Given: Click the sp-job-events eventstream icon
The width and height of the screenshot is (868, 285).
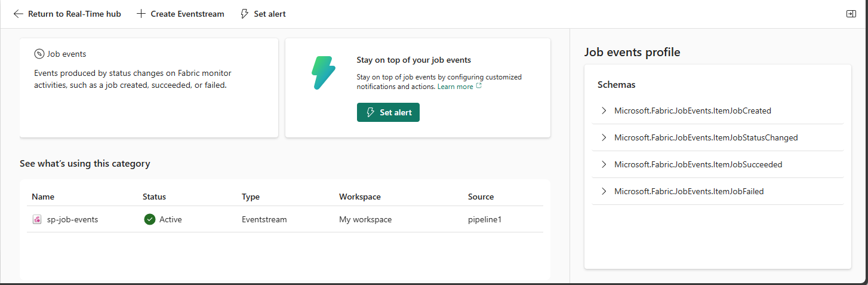Looking at the screenshot, I should (x=37, y=219).
